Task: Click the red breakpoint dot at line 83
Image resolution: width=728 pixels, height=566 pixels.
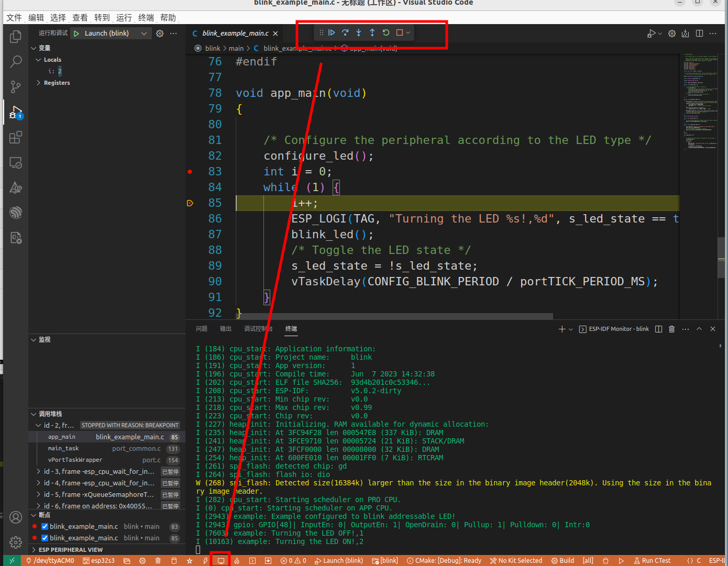Action: (x=190, y=171)
